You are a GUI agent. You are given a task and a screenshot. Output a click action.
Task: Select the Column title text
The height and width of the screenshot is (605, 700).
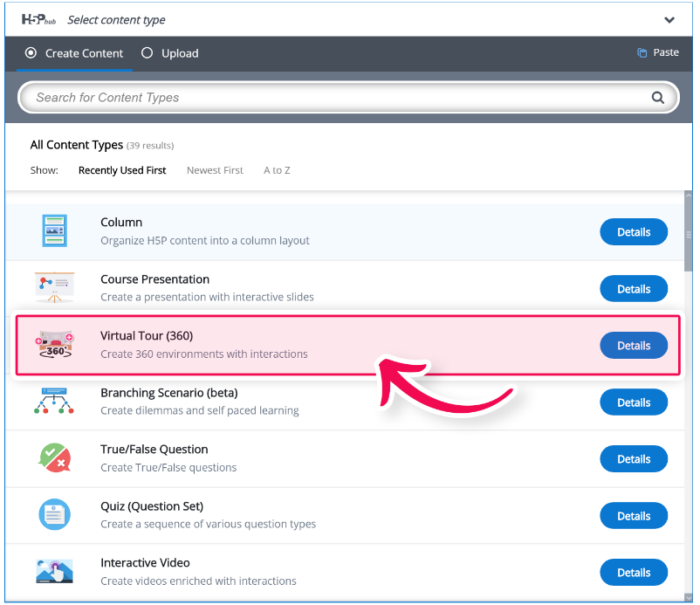tap(121, 223)
